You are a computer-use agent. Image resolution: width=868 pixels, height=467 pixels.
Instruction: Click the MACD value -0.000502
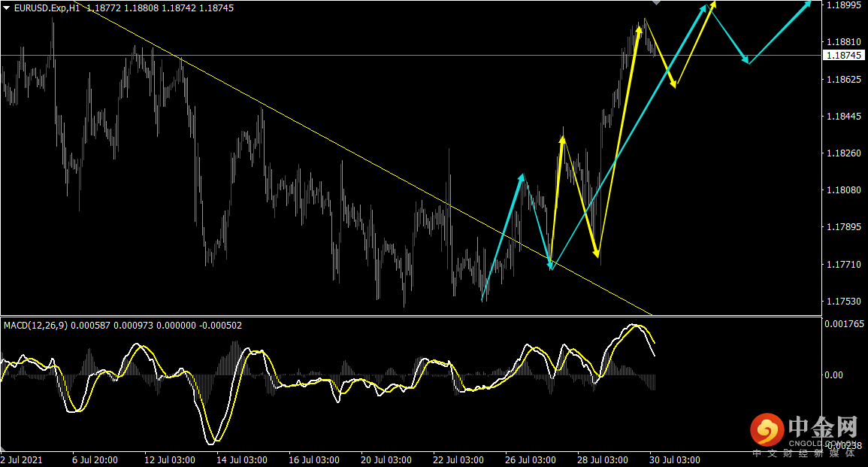(220, 326)
